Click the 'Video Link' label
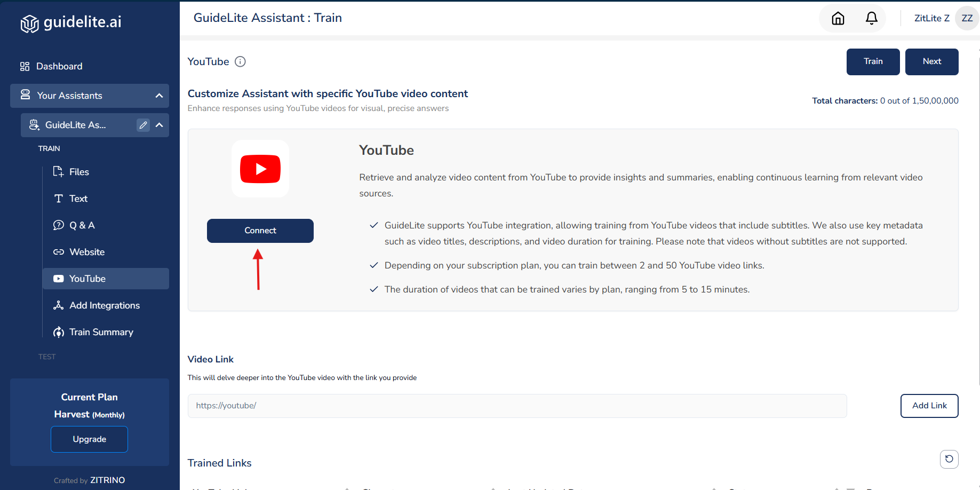This screenshot has width=980, height=490. (x=211, y=359)
